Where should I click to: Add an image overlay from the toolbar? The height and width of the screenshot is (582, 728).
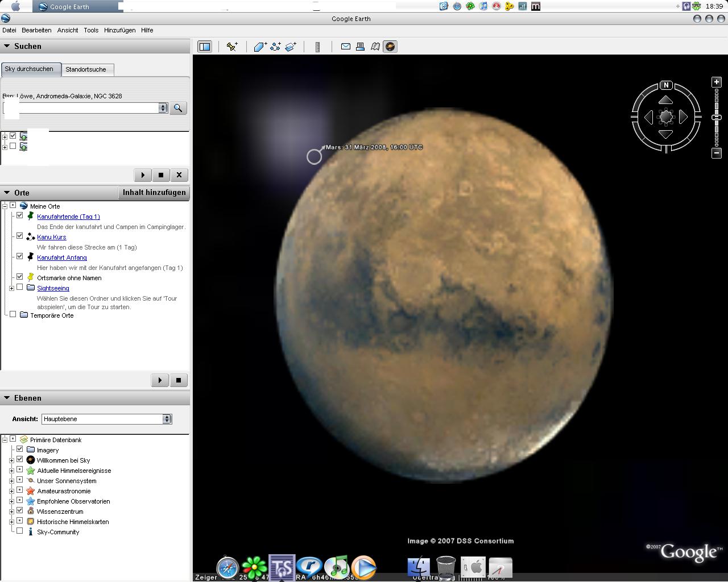click(x=291, y=47)
